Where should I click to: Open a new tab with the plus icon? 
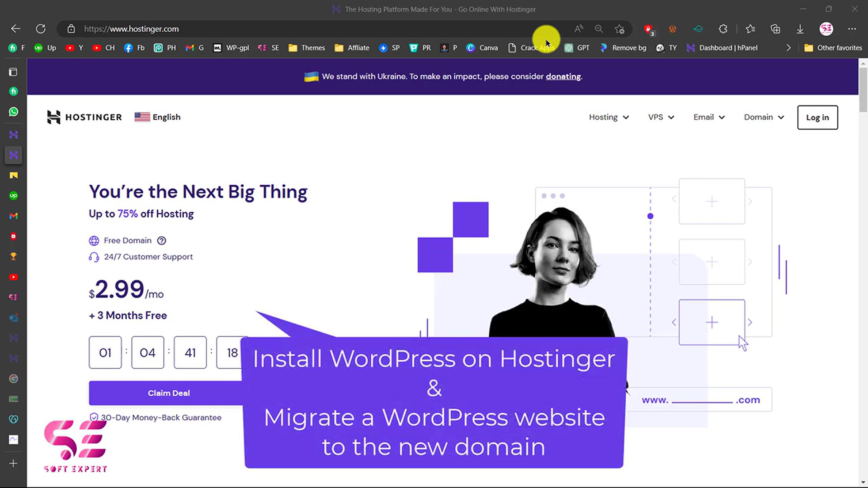pyautogui.click(x=14, y=464)
